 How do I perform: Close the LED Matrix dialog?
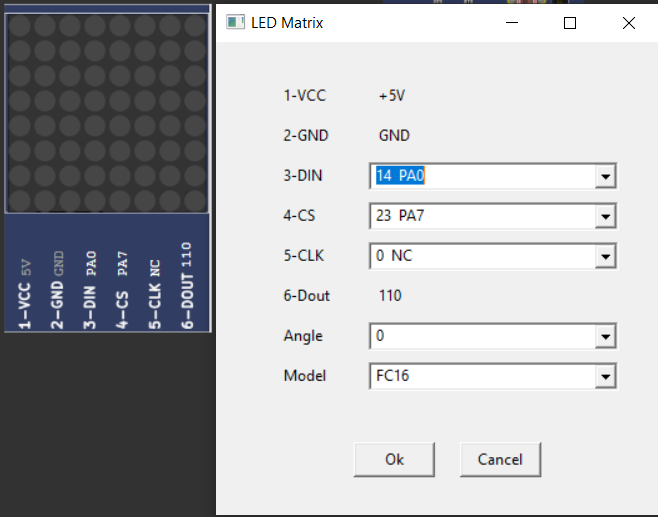pos(629,23)
